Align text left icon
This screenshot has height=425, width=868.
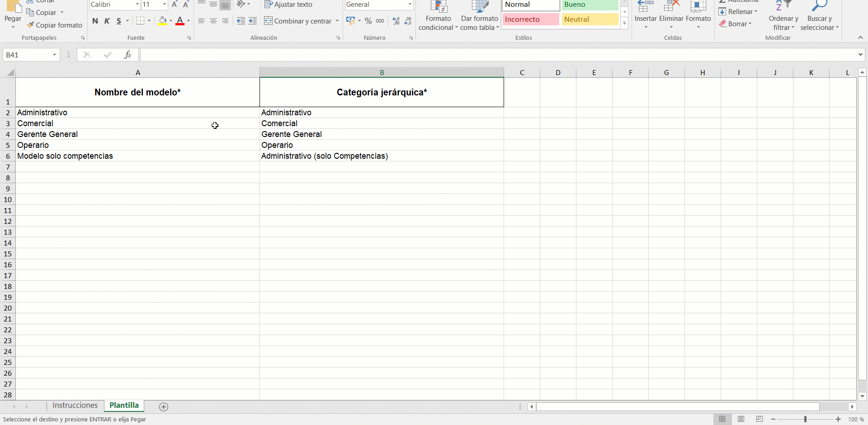coord(202,21)
